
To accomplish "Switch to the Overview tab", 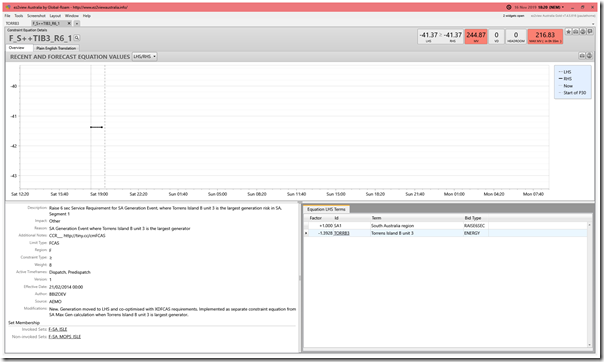I will 17,48.
